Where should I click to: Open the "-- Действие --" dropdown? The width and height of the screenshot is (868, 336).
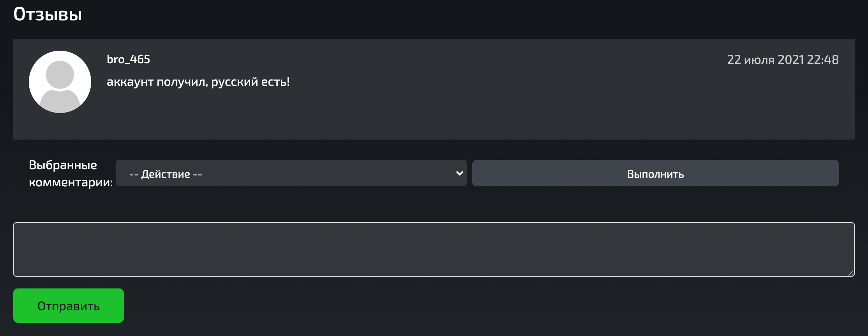(291, 173)
